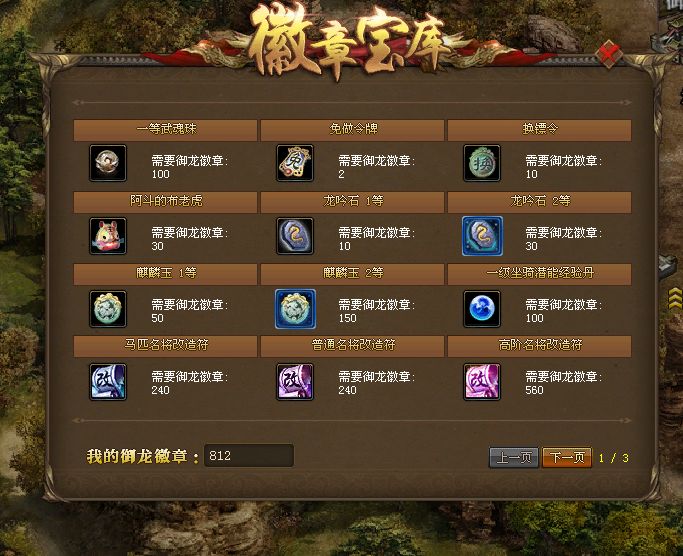Select the blue-framed 麒麟玉 2等 icon
Viewport: 683px width, 556px height.
coord(295,309)
